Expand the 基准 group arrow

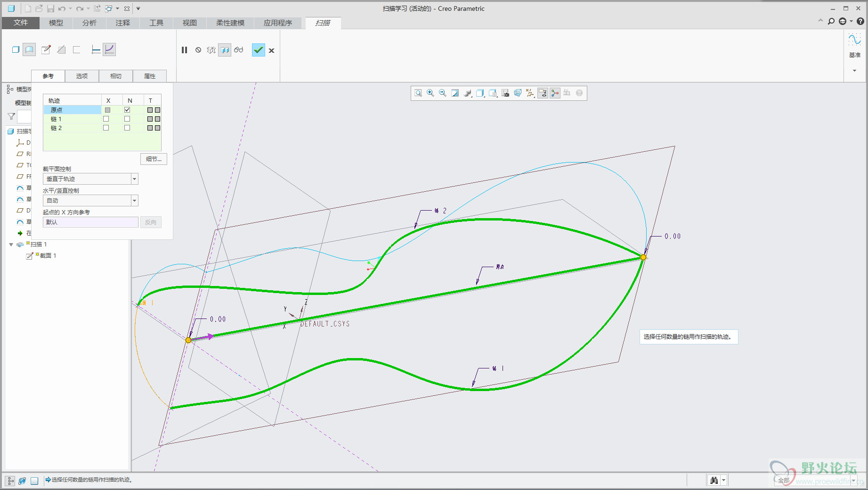854,71
